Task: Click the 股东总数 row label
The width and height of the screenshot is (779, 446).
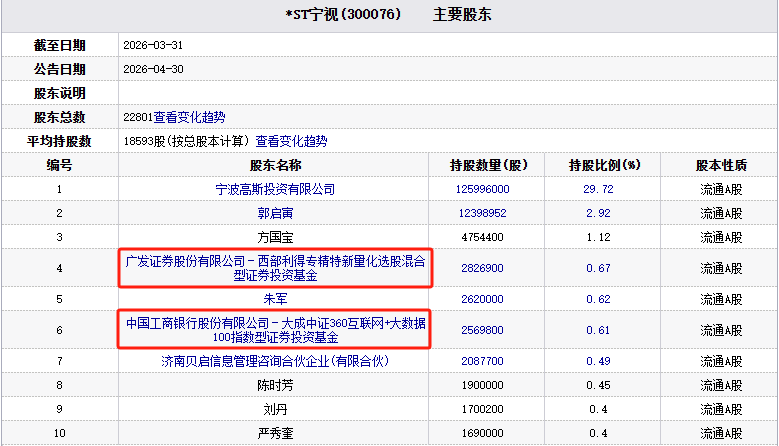Action: point(60,117)
